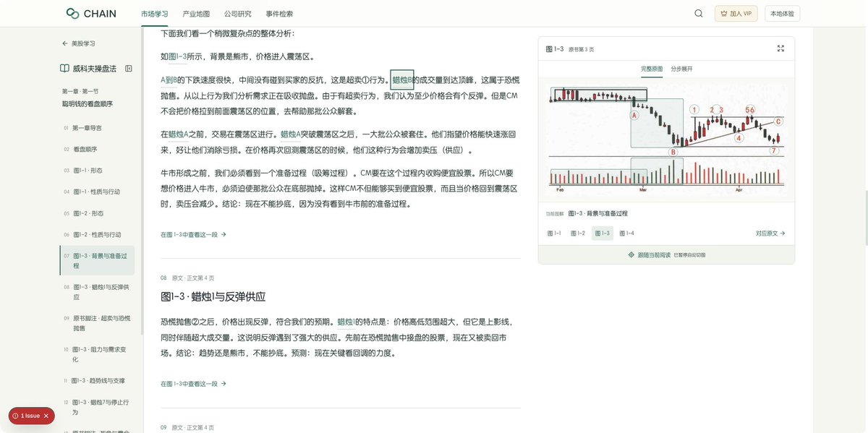Viewport: 868px width, 433px height.
Task: Click the 图1-3 candlestick chart image
Action: tap(666, 141)
